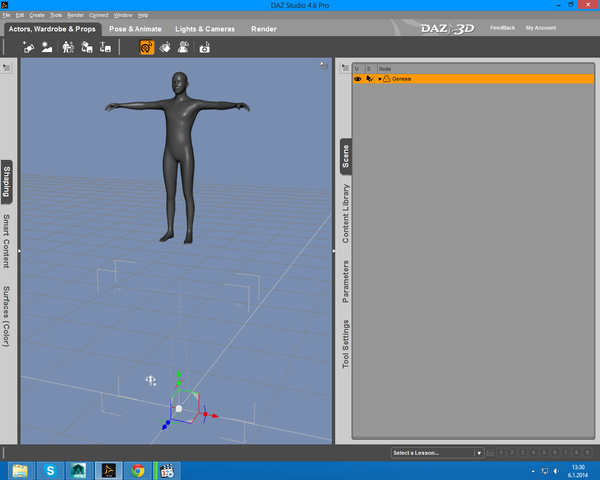Click the highlighted orange Universal tool icon
Viewport: 600px width, 480px height.
147,47
